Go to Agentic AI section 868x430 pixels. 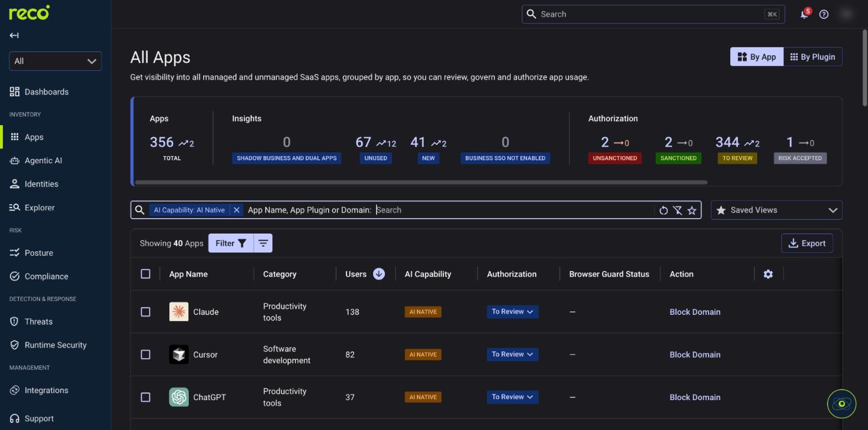click(x=43, y=160)
